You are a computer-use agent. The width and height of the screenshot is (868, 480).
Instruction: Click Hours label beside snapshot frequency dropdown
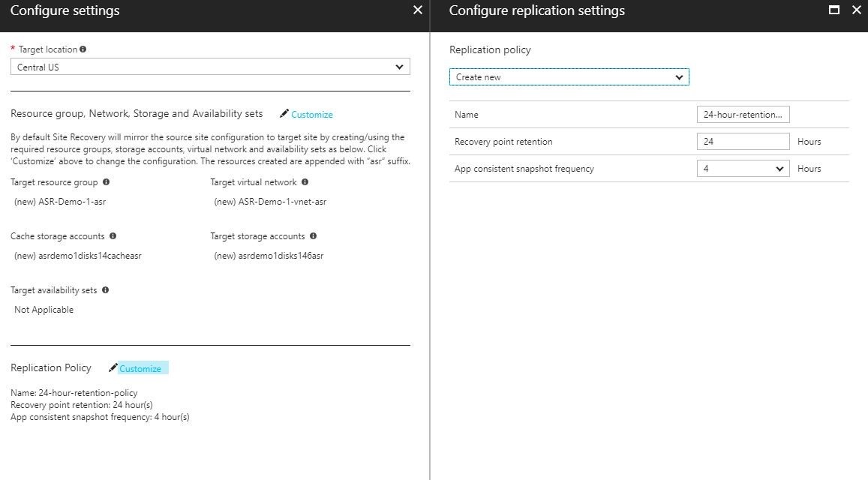pyautogui.click(x=809, y=169)
